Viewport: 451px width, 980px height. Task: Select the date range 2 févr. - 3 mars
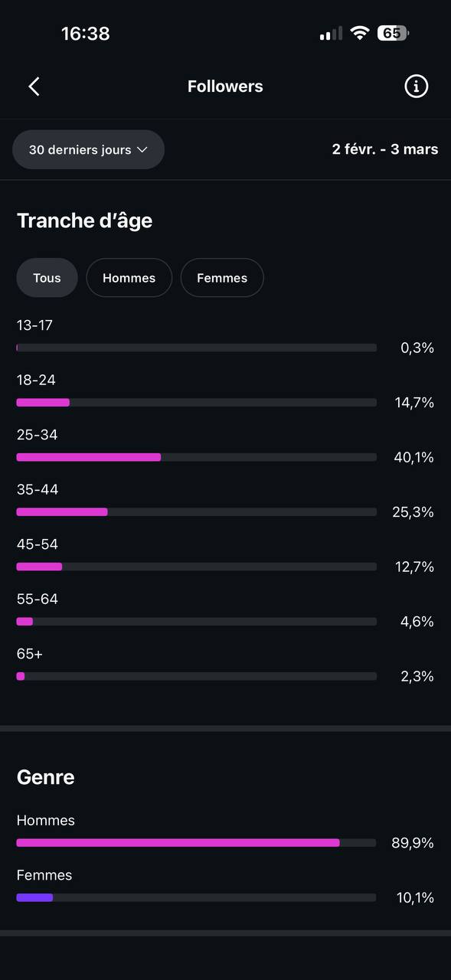385,149
